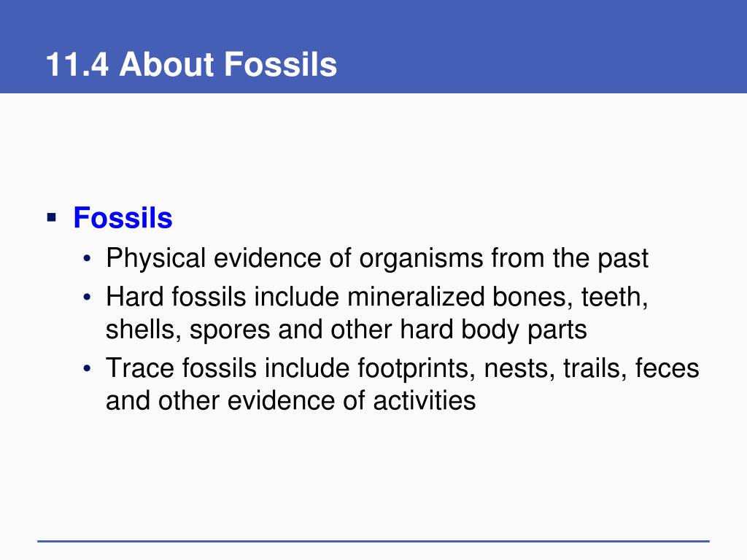Image resolution: width=747 pixels, height=560 pixels.
Task: Click the word 'Trace' starting third bullet
Action: (x=140, y=368)
